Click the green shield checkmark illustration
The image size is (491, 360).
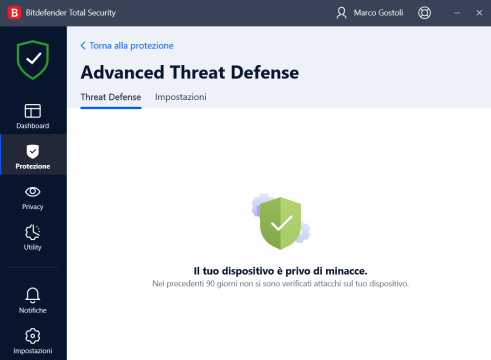281,222
